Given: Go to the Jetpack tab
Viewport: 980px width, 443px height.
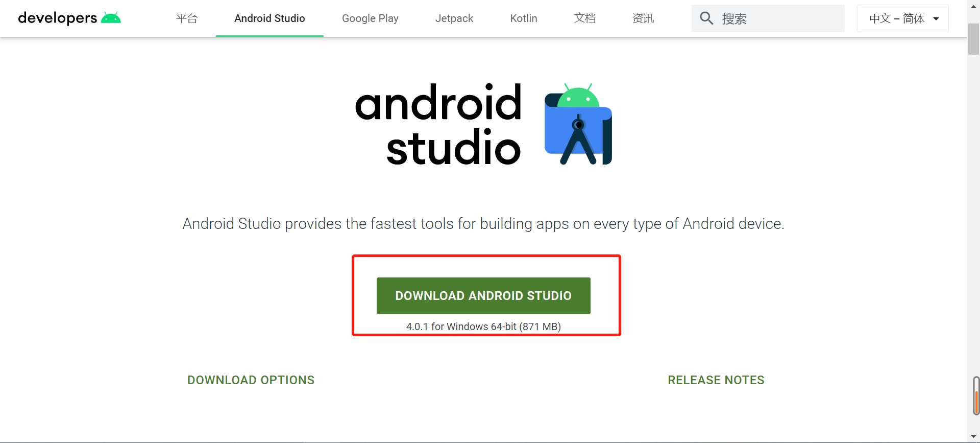Looking at the screenshot, I should click(454, 18).
